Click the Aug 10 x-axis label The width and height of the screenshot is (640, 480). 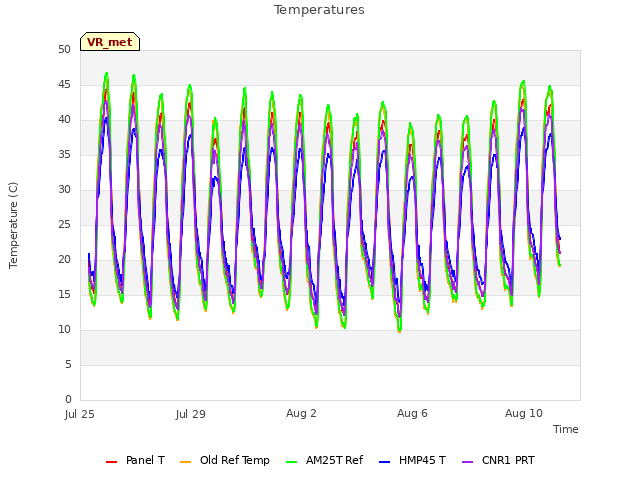point(524,413)
